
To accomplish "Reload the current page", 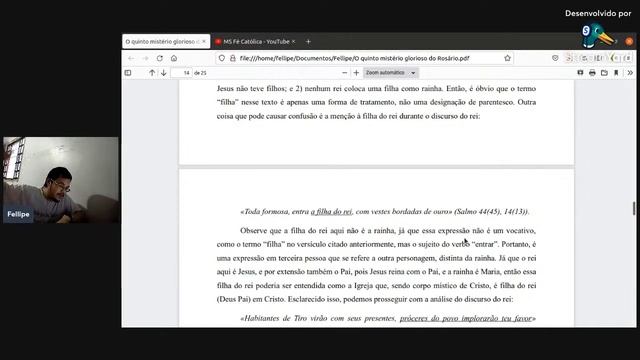I will point(160,58).
